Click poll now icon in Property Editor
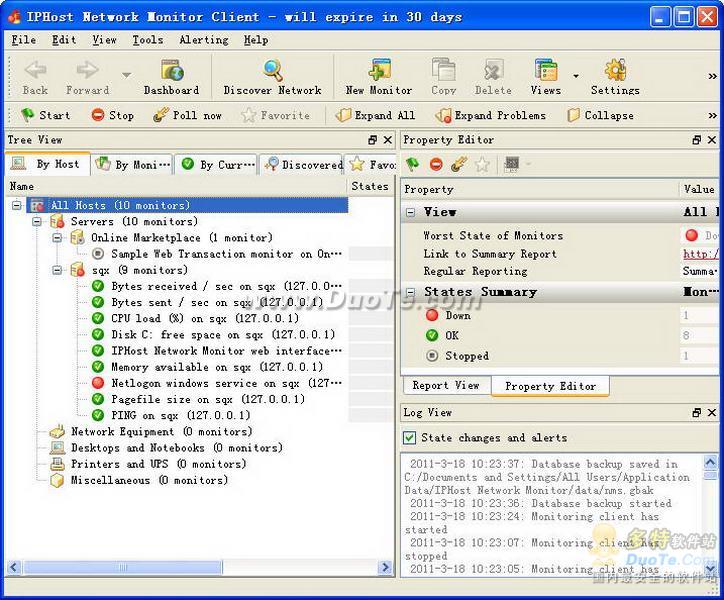Viewport: 724px width, 600px height. tap(459, 164)
